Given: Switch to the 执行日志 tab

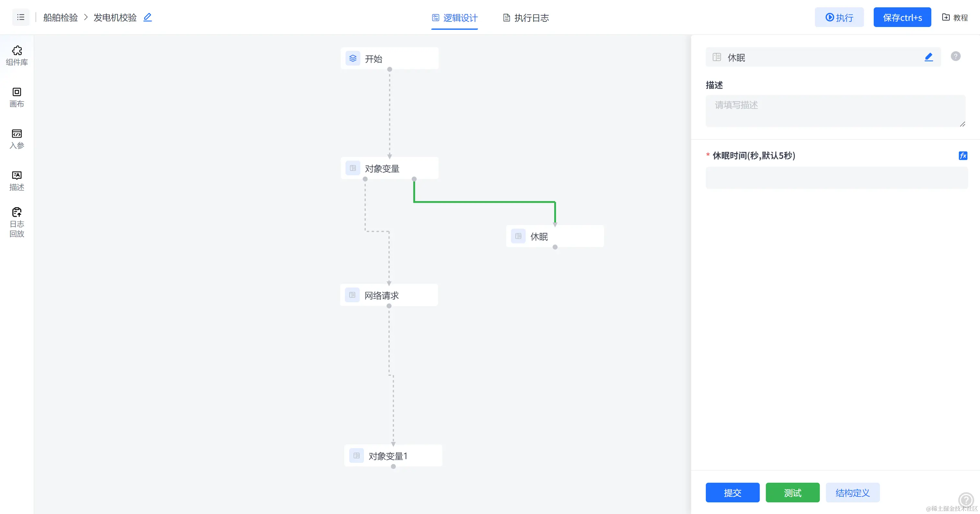Looking at the screenshot, I should 526,18.
